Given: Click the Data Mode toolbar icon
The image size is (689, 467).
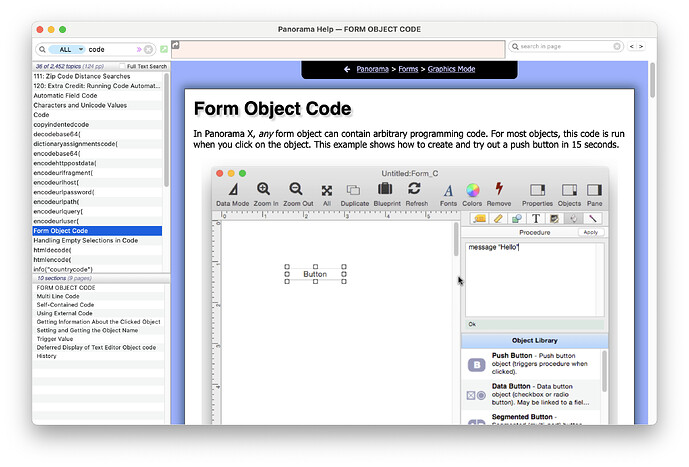Looking at the screenshot, I should click(x=233, y=190).
